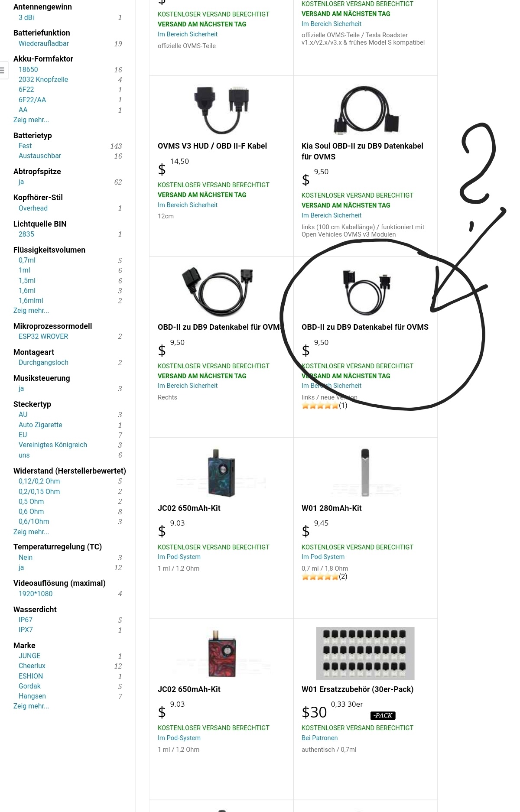This screenshot has width=520, height=812.
Task: Filter by 18650 battery form factor
Action: 28,69
